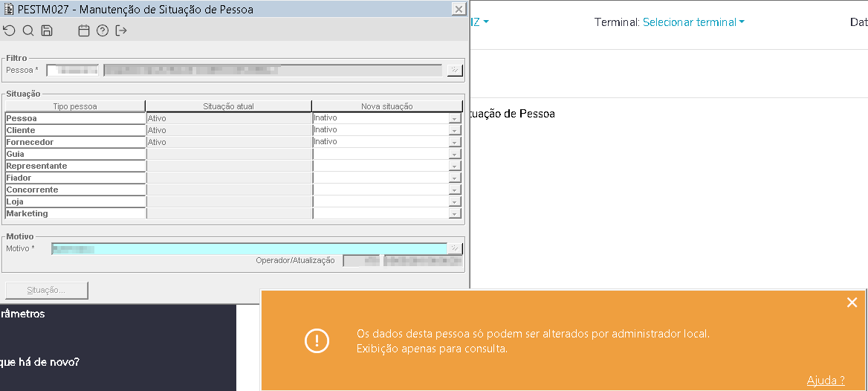Expand the Selecionar terminal dropdown
This screenshot has width=868, height=391.
tap(693, 22)
